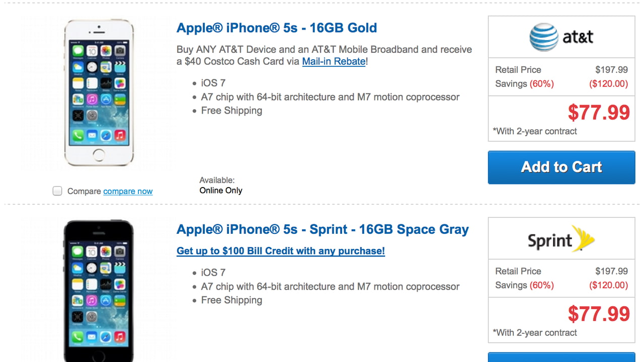This screenshot has width=644, height=362.
Task: Open Apple iPhone 5s 16GB Gold title
Action: 276,28
